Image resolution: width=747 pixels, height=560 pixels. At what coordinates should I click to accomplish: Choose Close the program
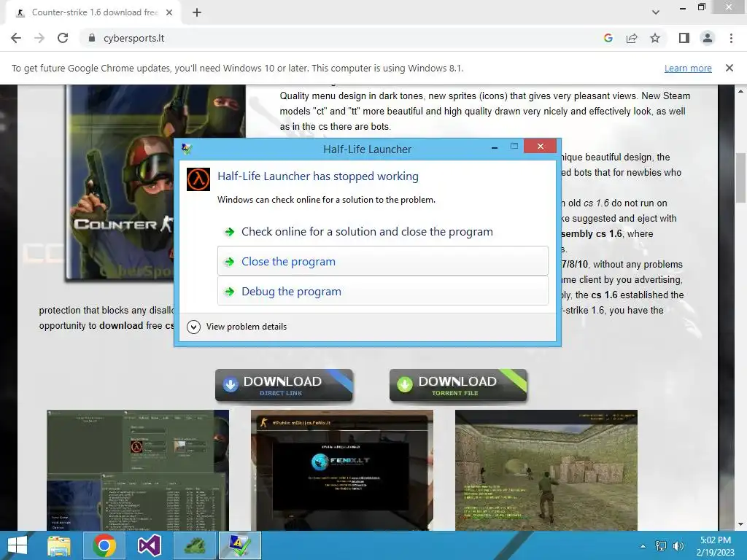tap(383, 261)
